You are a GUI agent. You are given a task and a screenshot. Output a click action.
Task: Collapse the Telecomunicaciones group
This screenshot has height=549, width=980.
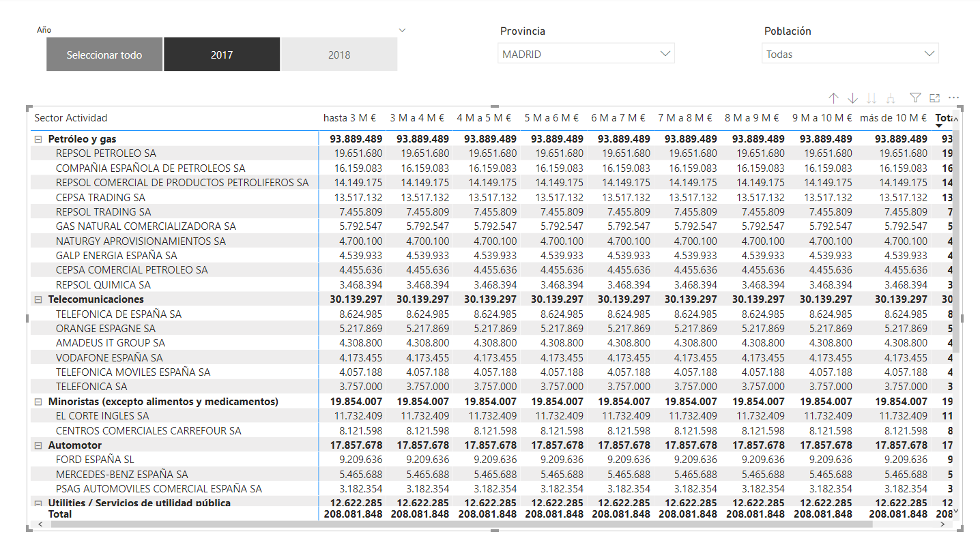[x=39, y=299]
